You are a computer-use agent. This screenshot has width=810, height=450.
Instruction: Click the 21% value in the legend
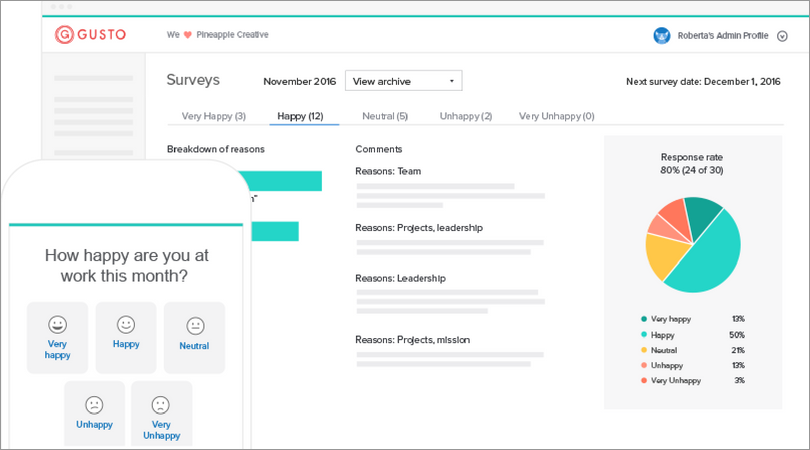point(738,350)
